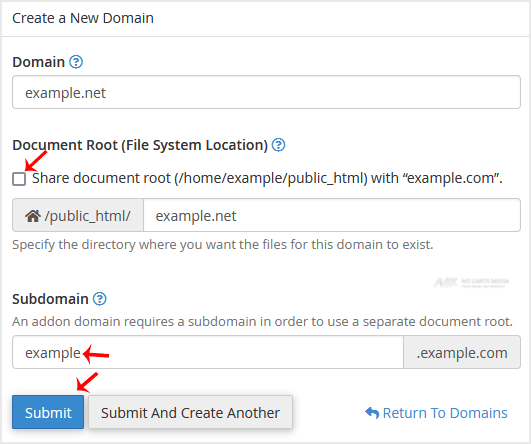The width and height of the screenshot is (531, 444).
Task: Select the Subdomain text box with example
Action: [x=208, y=352]
